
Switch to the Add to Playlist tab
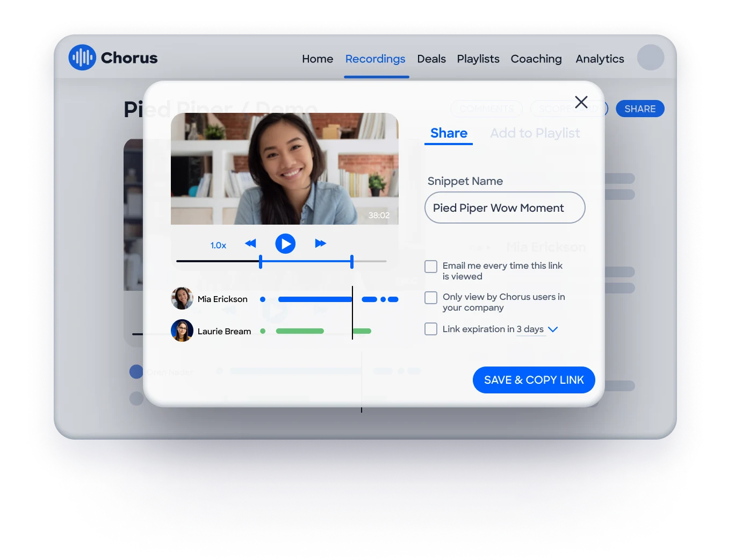(535, 133)
